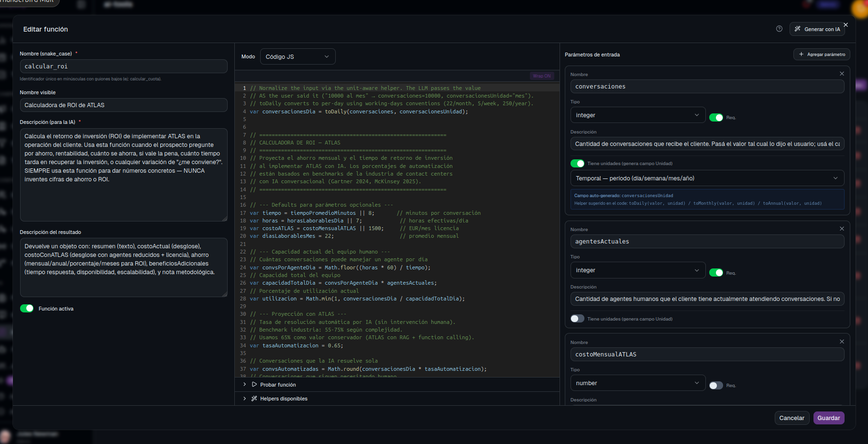
Task: Open Tipo dropdown of agentesActuales
Action: [x=637, y=270]
